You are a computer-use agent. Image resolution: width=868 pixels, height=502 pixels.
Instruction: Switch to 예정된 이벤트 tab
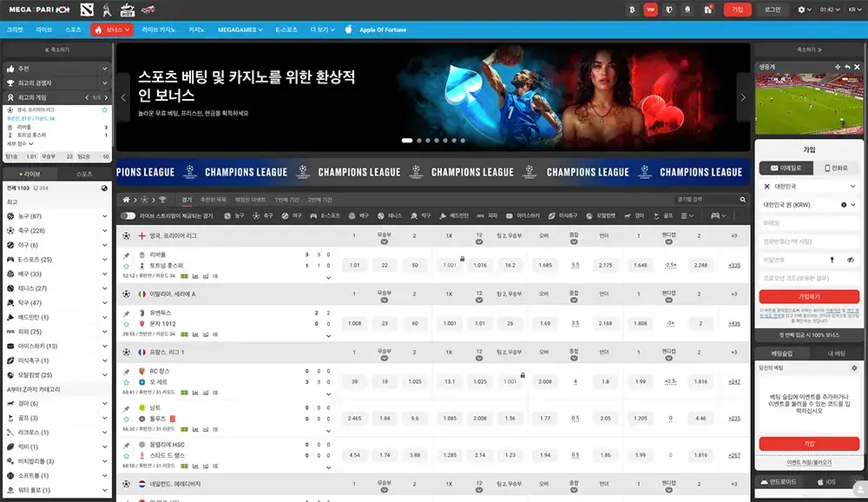click(250, 200)
